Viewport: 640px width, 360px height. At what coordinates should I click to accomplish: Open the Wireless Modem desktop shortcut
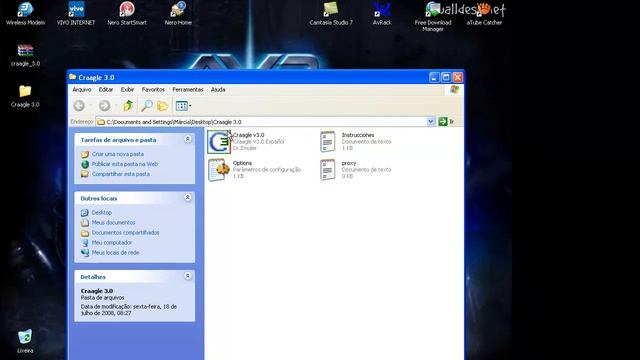coord(25,13)
